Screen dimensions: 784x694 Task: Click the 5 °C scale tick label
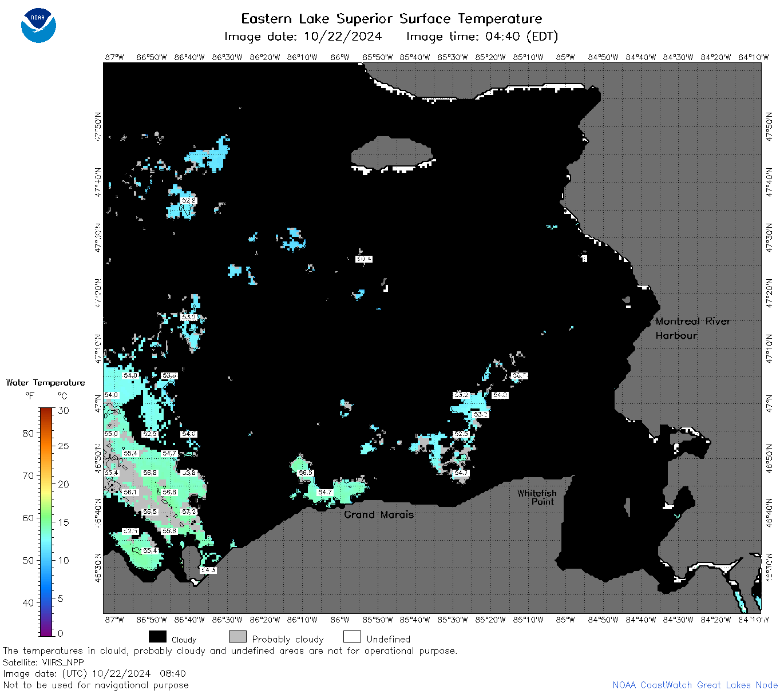pos(61,598)
